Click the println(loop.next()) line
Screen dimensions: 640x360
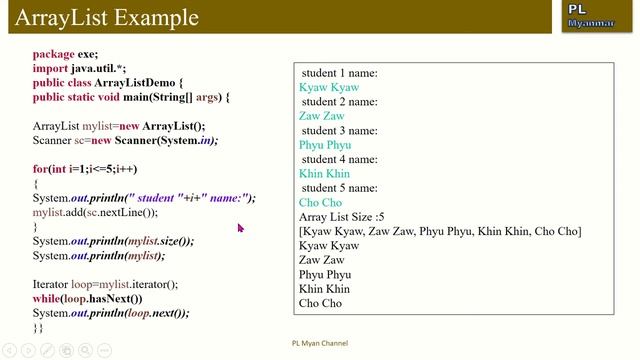[111, 313]
